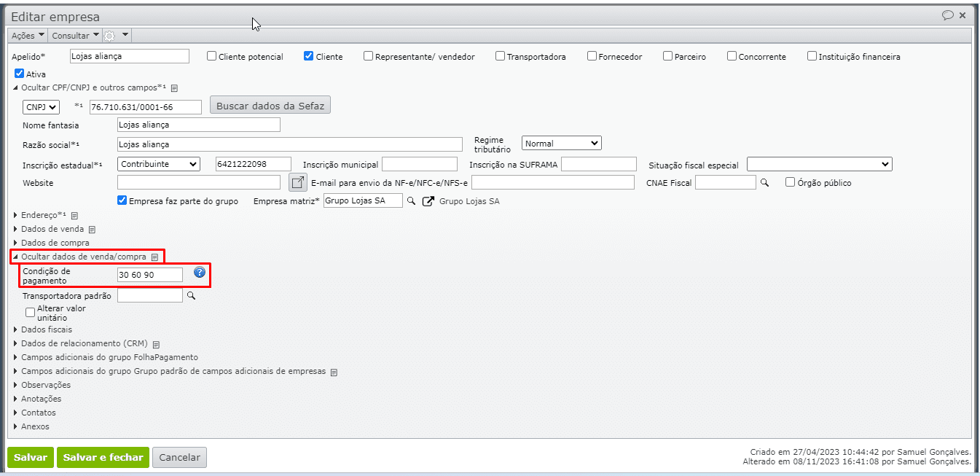
Task: Expand the Anexos section
Action: point(31,426)
